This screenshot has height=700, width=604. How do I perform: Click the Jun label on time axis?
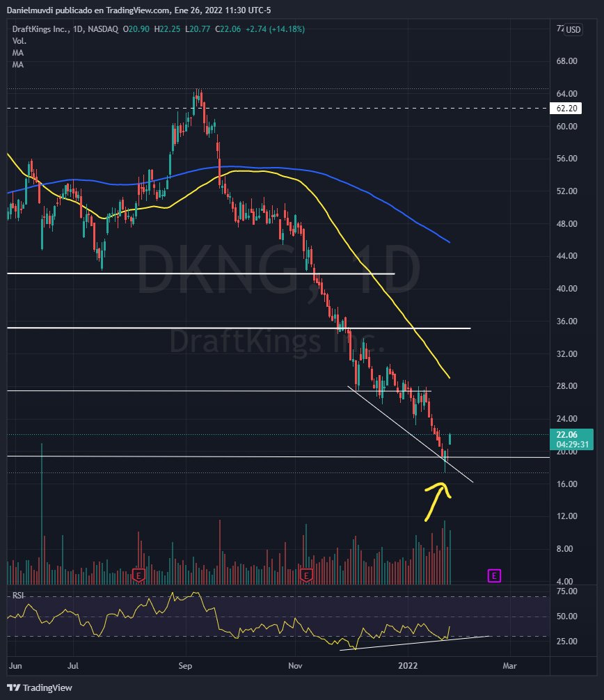tap(15, 666)
